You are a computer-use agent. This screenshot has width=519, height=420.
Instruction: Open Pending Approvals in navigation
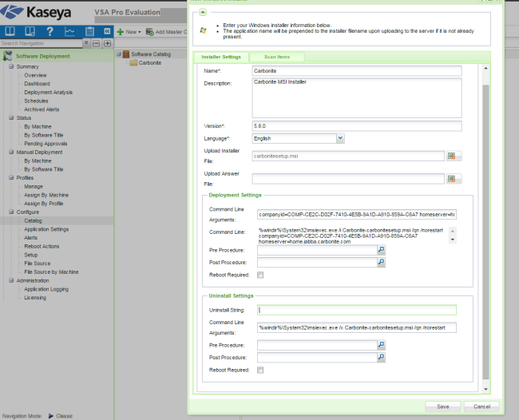click(46, 144)
